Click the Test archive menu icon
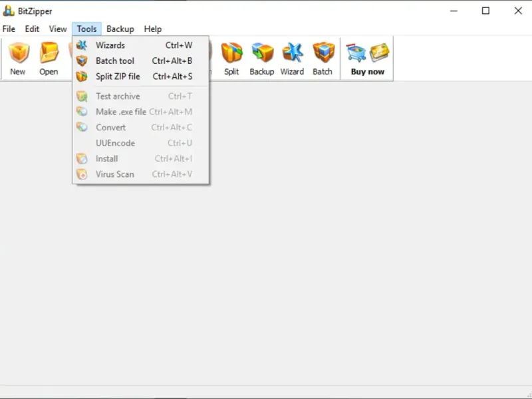532x399 pixels. [81, 96]
